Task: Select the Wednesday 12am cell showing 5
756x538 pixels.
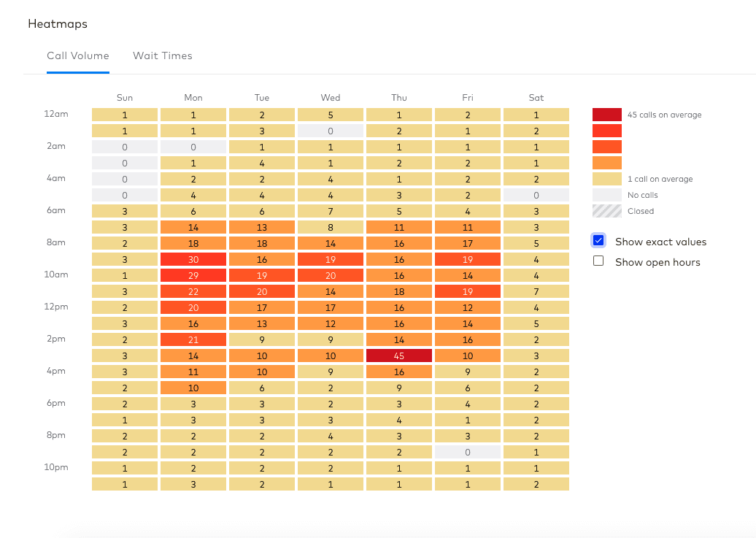Action: pos(331,115)
